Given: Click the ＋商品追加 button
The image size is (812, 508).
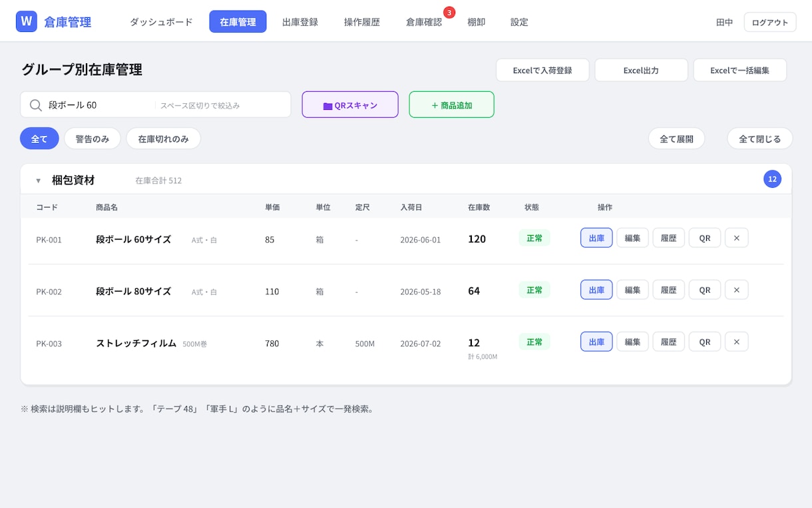Looking at the screenshot, I should tap(451, 105).
